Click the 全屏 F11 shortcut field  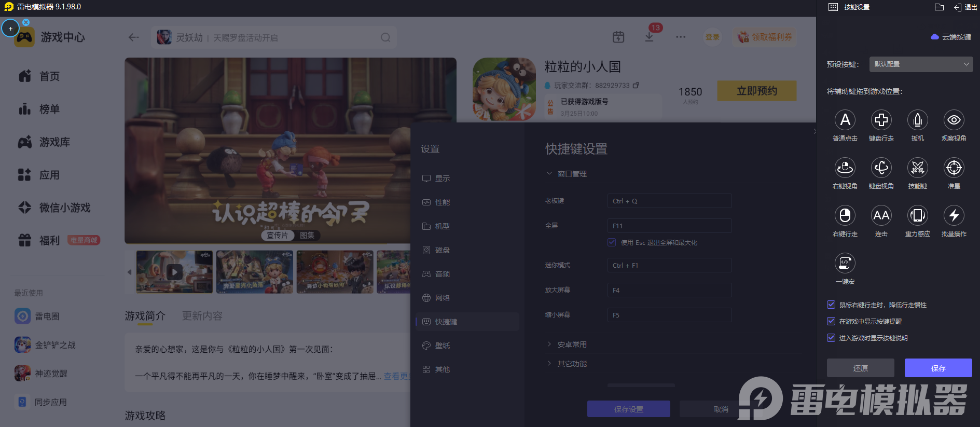670,226
